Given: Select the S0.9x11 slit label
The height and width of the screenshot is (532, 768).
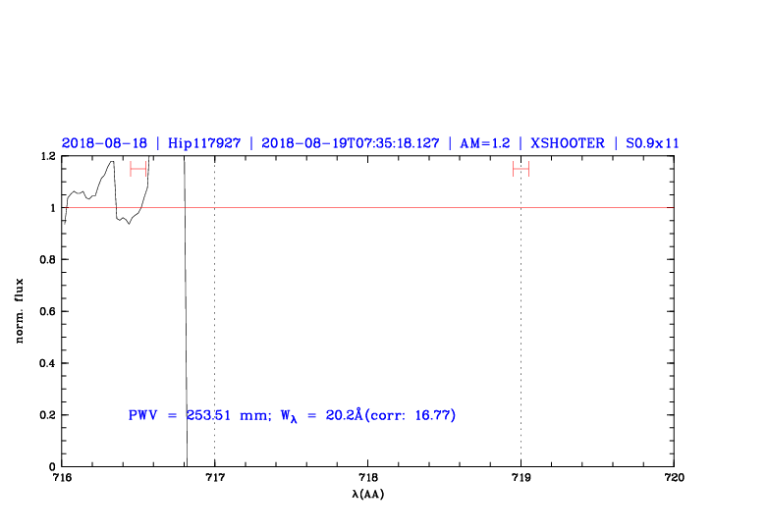Looking at the screenshot, I should tap(647, 142).
